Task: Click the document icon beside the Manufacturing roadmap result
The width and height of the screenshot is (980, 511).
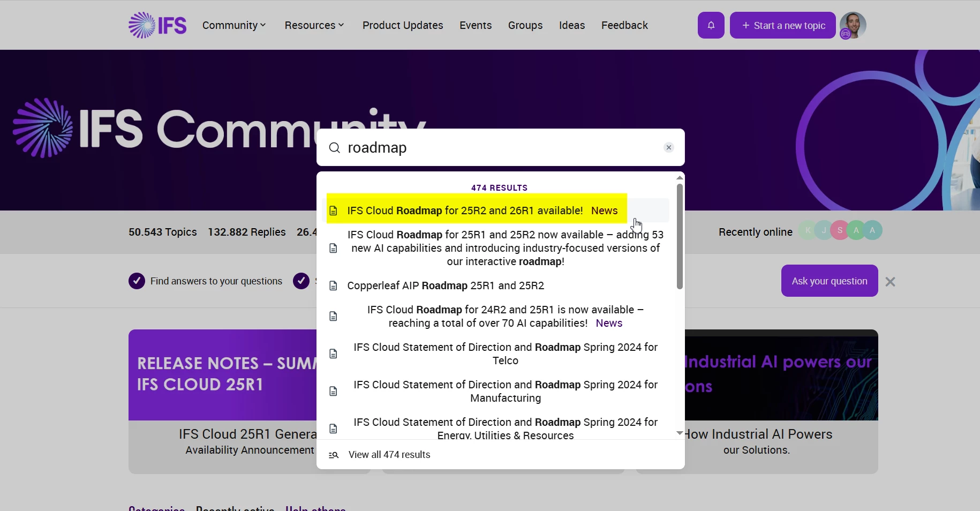Action: point(333,392)
